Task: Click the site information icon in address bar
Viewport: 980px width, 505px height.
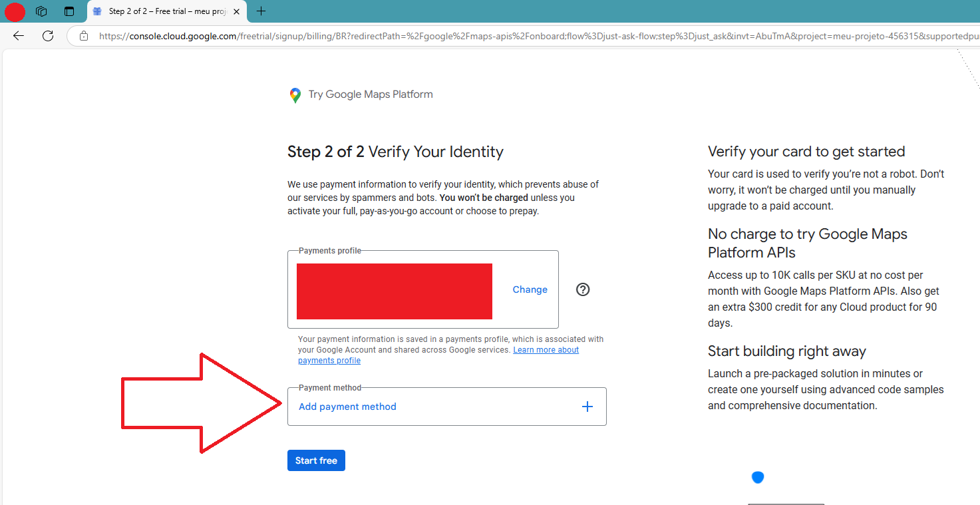Action: coord(83,37)
